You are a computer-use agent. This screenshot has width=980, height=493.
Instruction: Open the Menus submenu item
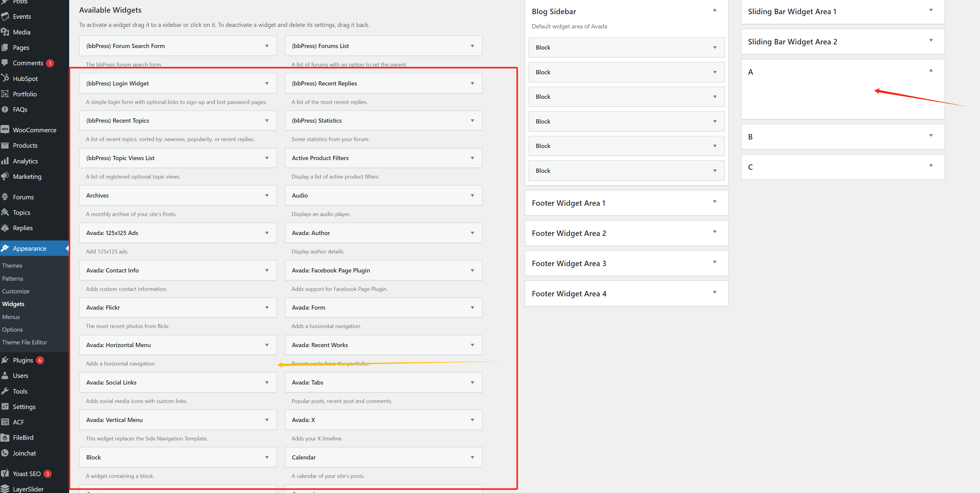click(11, 317)
